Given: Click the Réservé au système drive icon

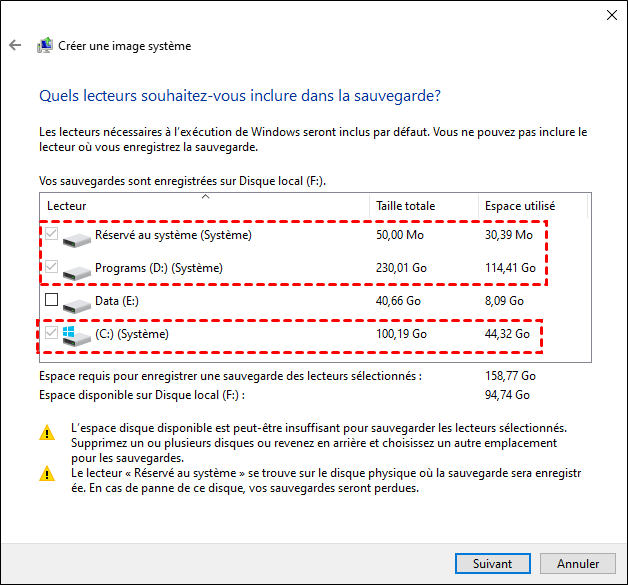Looking at the screenshot, I should (76, 239).
